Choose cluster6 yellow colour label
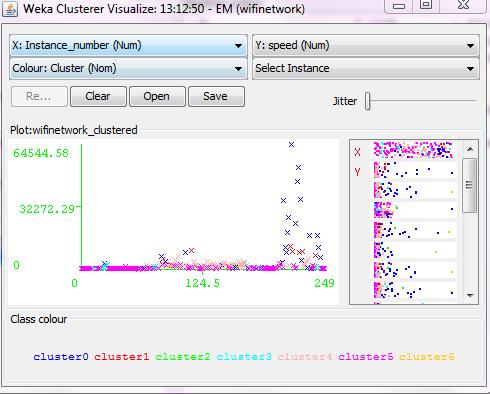Image resolution: width=490 pixels, height=394 pixels. (x=427, y=357)
